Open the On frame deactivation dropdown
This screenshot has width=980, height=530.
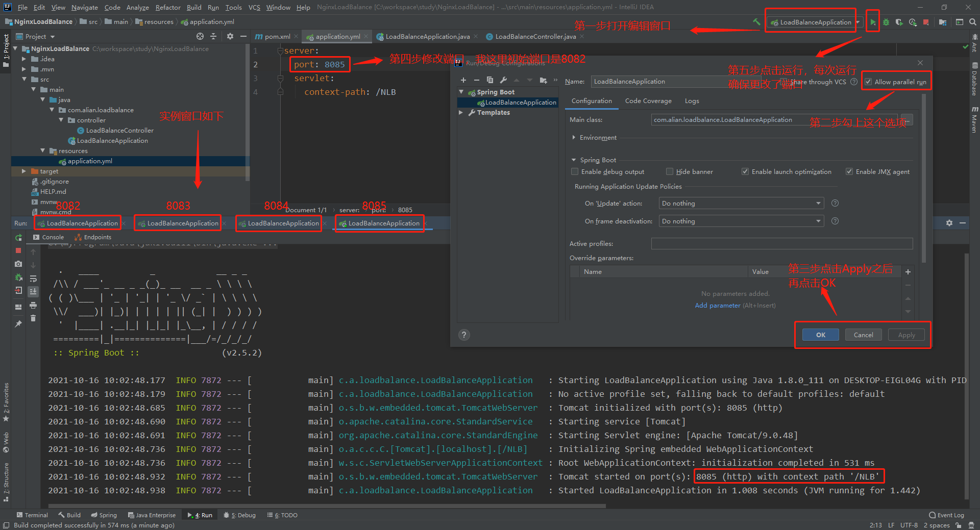741,221
